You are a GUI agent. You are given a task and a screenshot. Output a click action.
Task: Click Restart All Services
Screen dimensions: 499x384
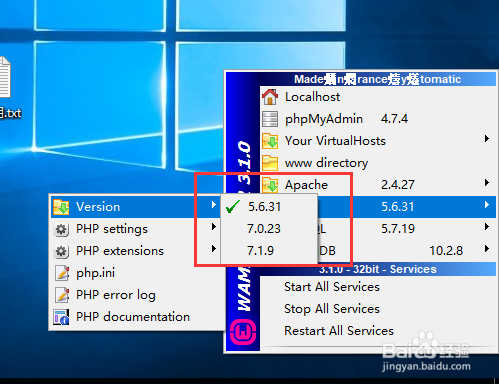tap(378, 331)
